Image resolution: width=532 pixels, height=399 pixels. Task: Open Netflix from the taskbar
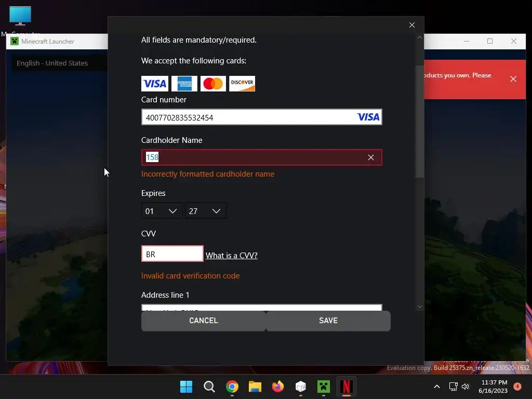point(347,387)
